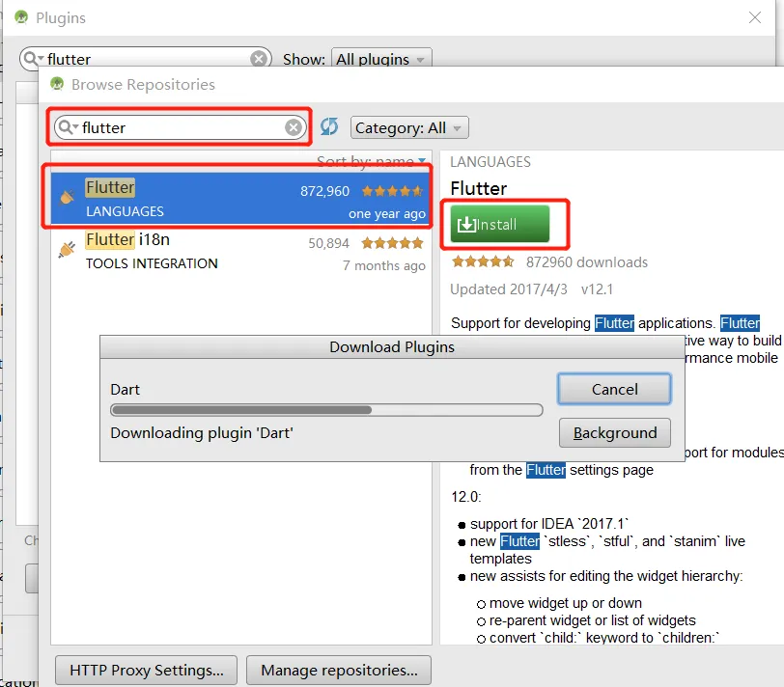
Task: Click 'Downloading plugin 'Dart'' status text
Action: pos(202,432)
